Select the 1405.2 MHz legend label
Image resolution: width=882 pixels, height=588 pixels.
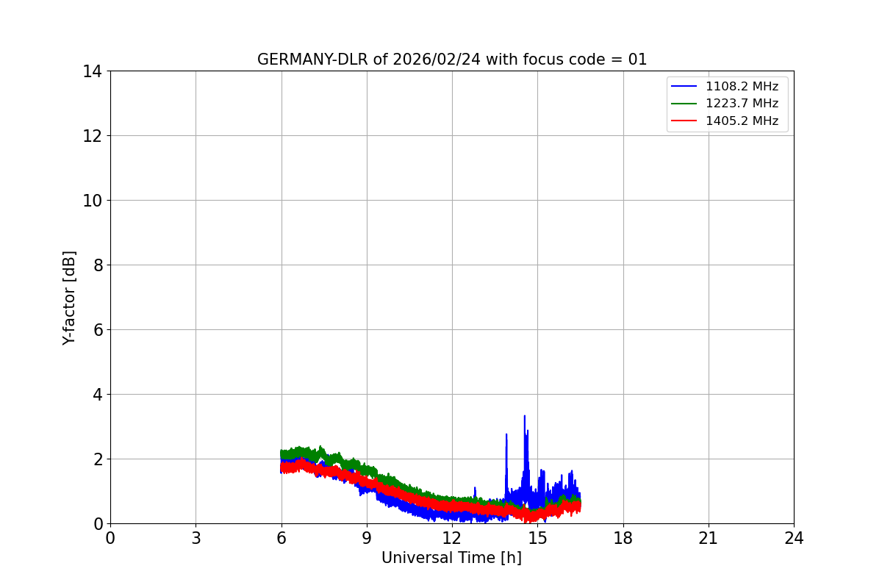click(742, 121)
